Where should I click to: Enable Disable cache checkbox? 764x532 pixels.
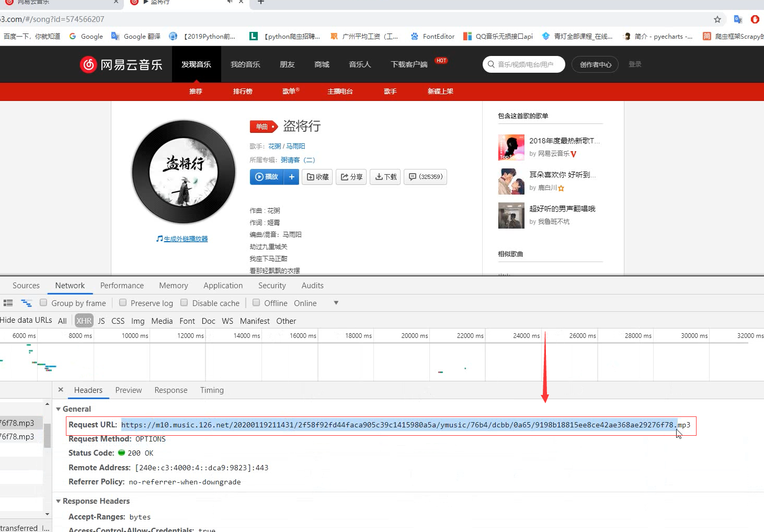184,303
